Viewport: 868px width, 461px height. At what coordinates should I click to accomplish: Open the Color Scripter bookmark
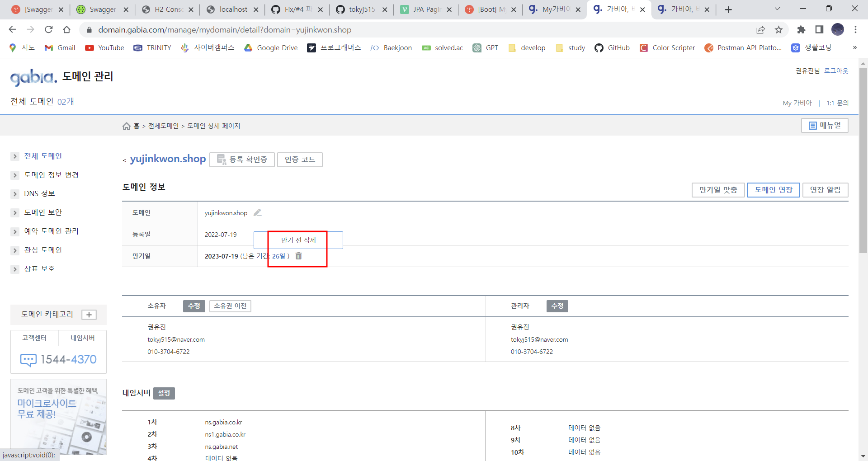667,48
